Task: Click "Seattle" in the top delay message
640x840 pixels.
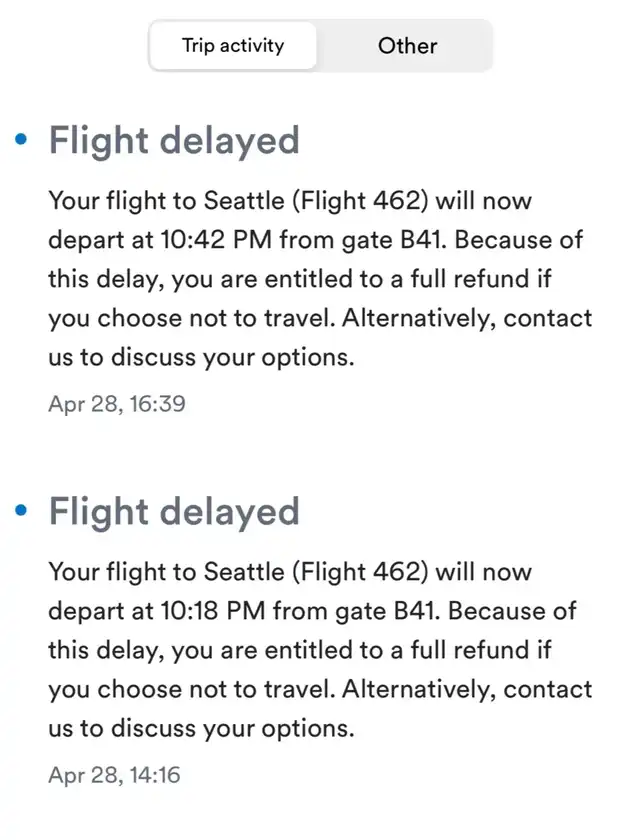Action: [x=243, y=201]
